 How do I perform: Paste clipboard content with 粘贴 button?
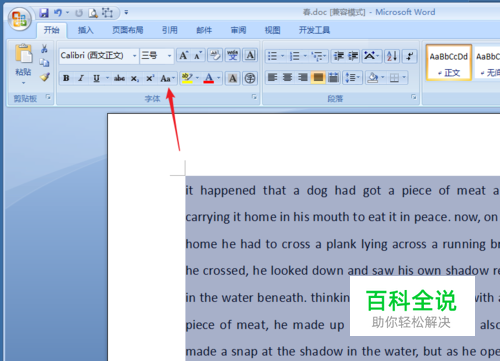point(23,63)
